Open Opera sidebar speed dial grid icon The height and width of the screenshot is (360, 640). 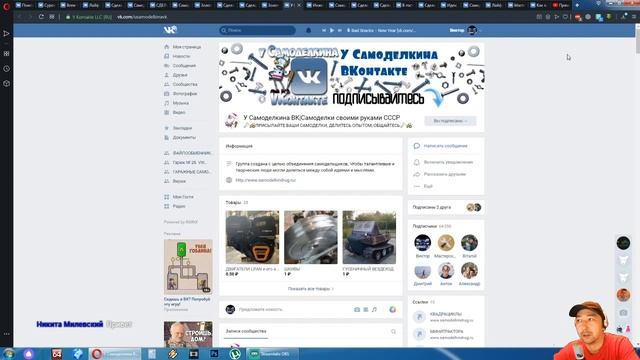pyautogui.click(x=6, y=53)
